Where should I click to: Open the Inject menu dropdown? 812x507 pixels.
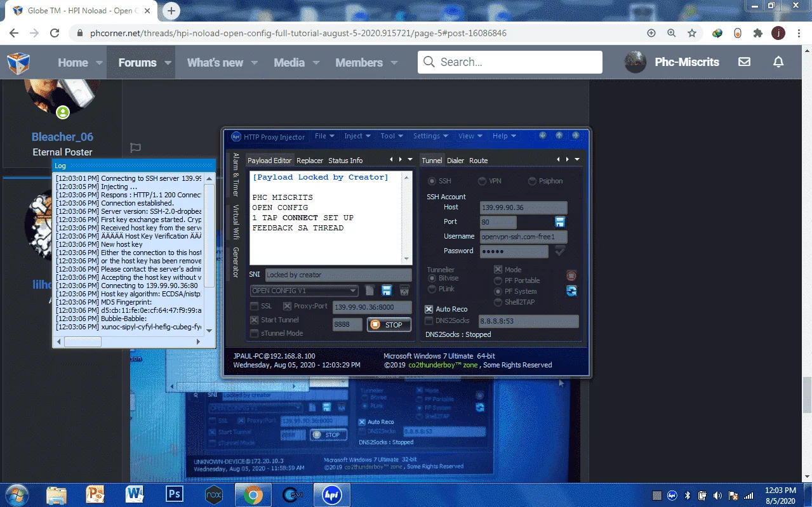point(357,136)
